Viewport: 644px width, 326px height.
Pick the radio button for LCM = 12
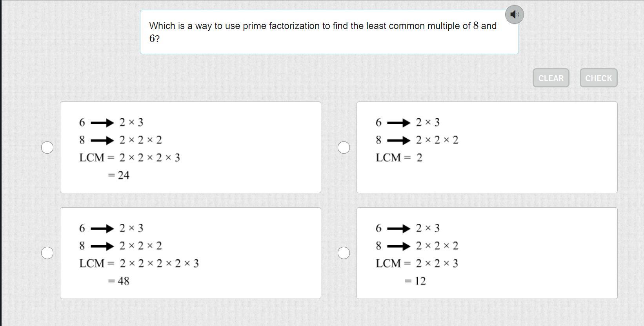click(x=344, y=253)
